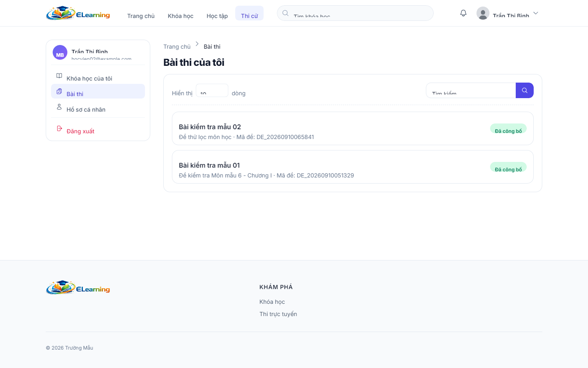This screenshot has width=588, height=368.
Task: Click the user avatar in the header
Action: 483,13
